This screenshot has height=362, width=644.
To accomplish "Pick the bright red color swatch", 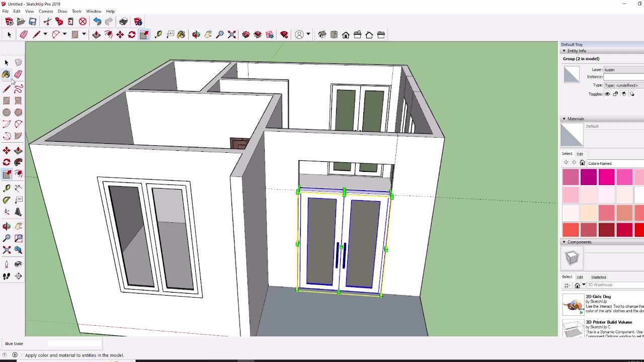I will click(639, 230).
